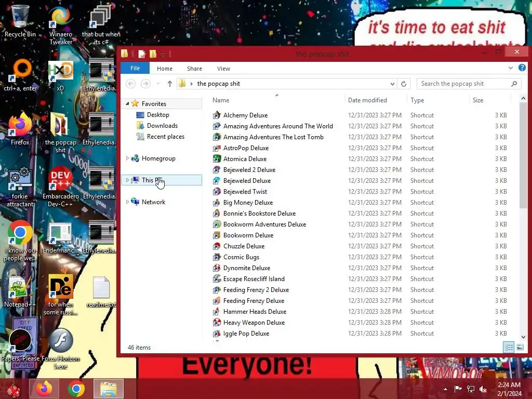Click the Search the popcap shit field

469,84
